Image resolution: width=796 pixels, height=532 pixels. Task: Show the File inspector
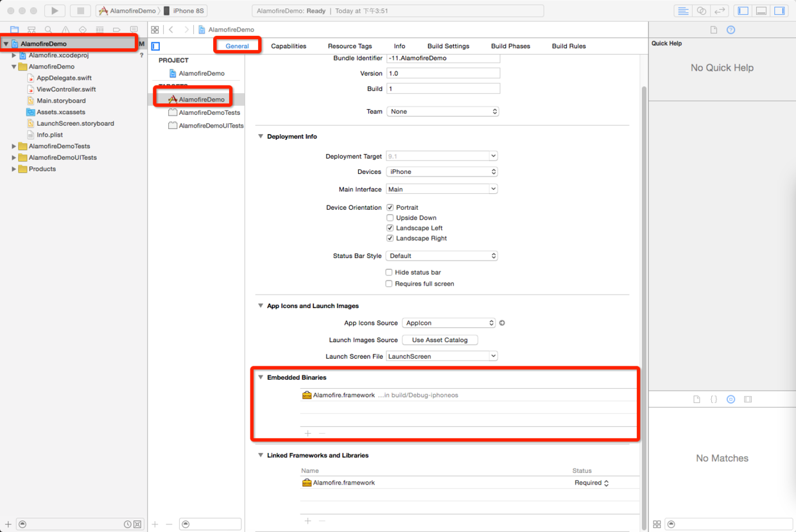pyautogui.click(x=714, y=30)
